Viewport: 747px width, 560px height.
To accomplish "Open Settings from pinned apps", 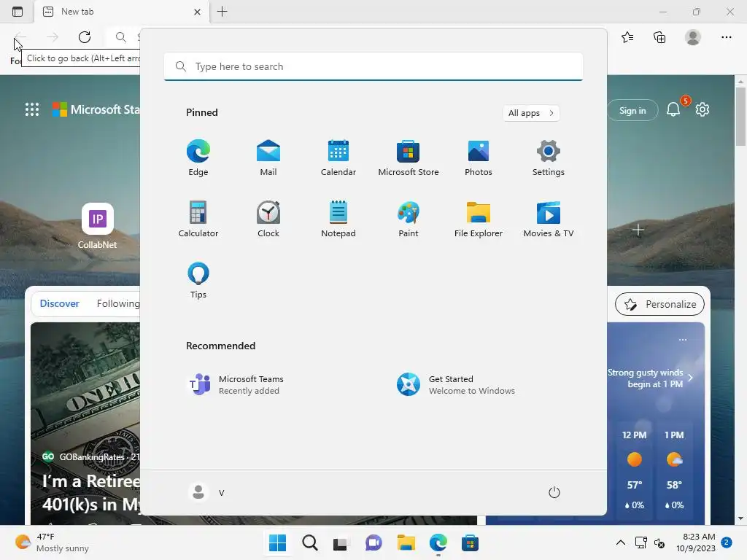I will click(549, 157).
